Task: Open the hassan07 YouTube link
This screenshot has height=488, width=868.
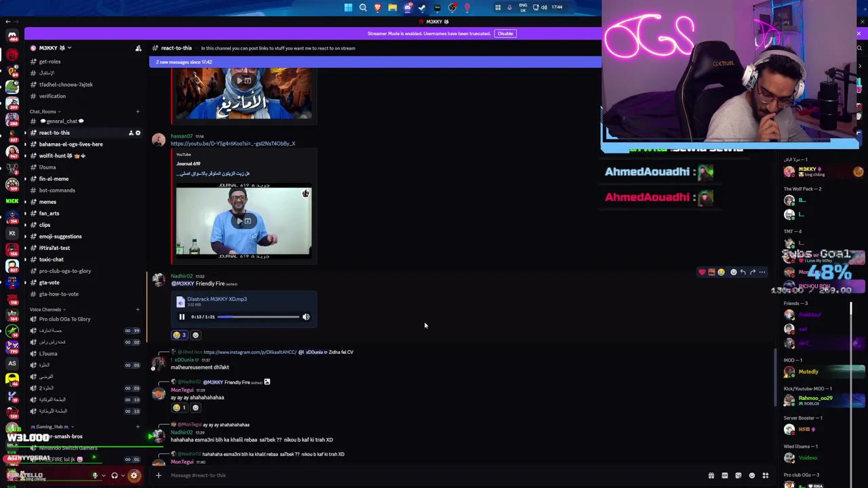Action: (x=233, y=144)
